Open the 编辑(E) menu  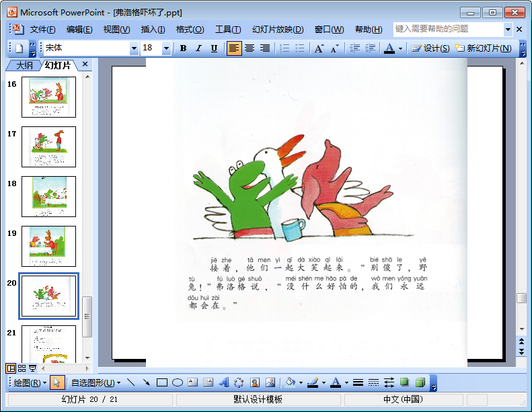[x=79, y=30]
